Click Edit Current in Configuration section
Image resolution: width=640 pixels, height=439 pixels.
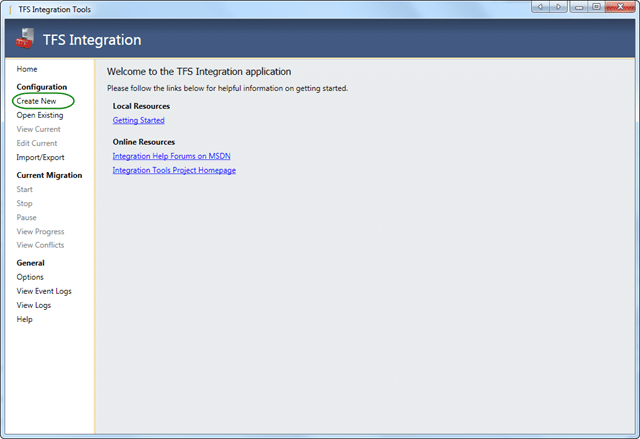[x=37, y=143]
